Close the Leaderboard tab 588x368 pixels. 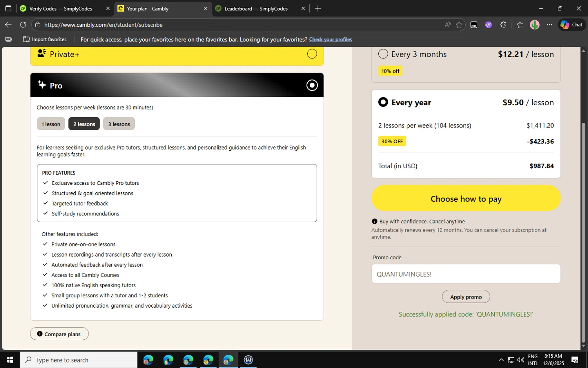[x=303, y=9]
